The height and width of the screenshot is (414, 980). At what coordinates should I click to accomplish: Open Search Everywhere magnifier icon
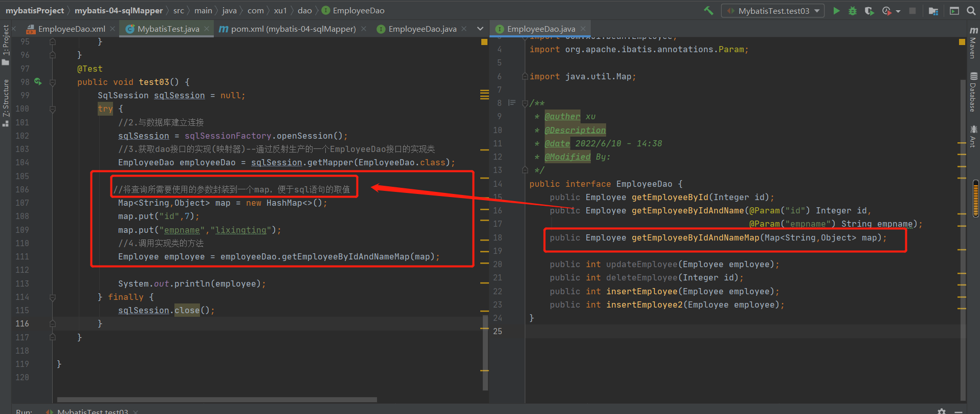(971, 10)
